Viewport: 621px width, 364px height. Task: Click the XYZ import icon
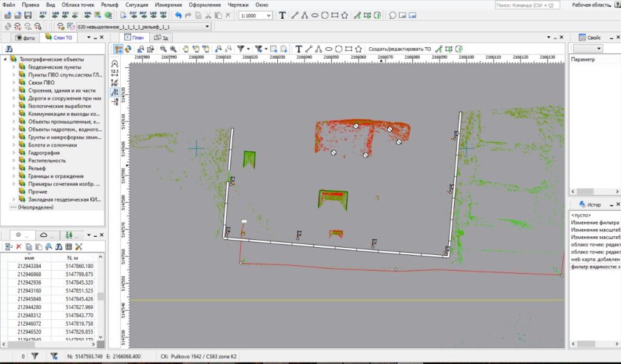pos(43,15)
